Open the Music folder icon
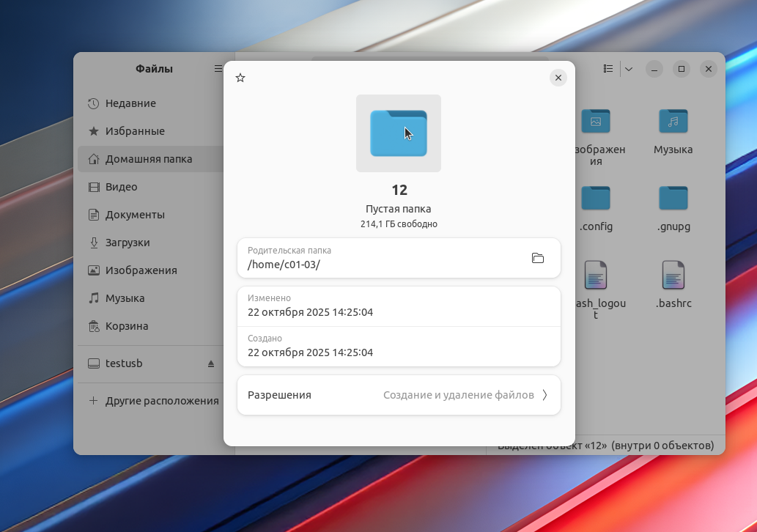 pyautogui.click(x=673, y=121)
